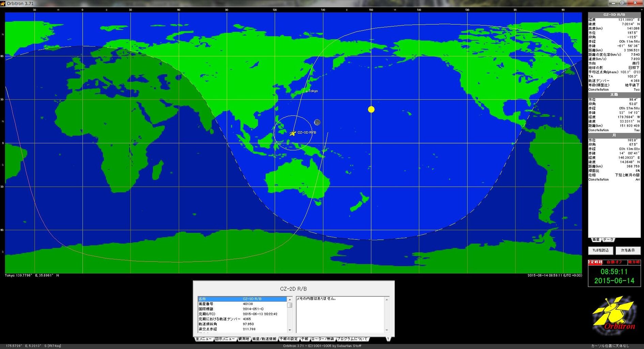Minimize the Orbitron window
644x349 pixels.
click(614, 3)
